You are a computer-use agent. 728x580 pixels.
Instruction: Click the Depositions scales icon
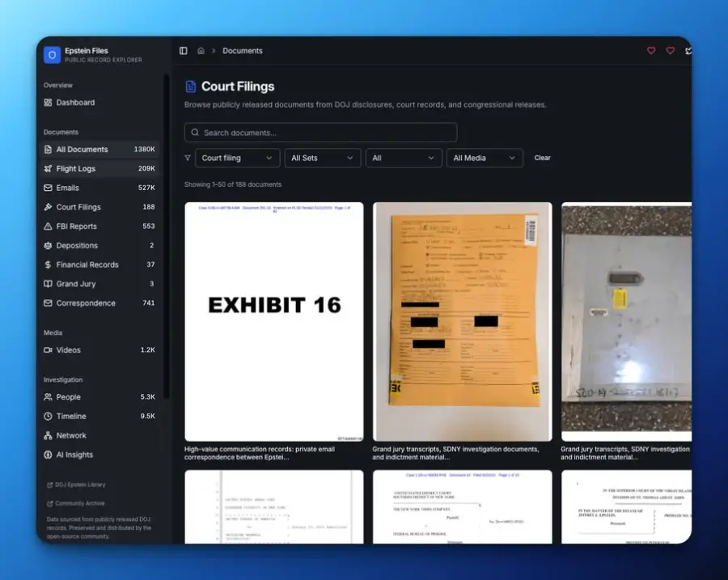pos(48,245)
